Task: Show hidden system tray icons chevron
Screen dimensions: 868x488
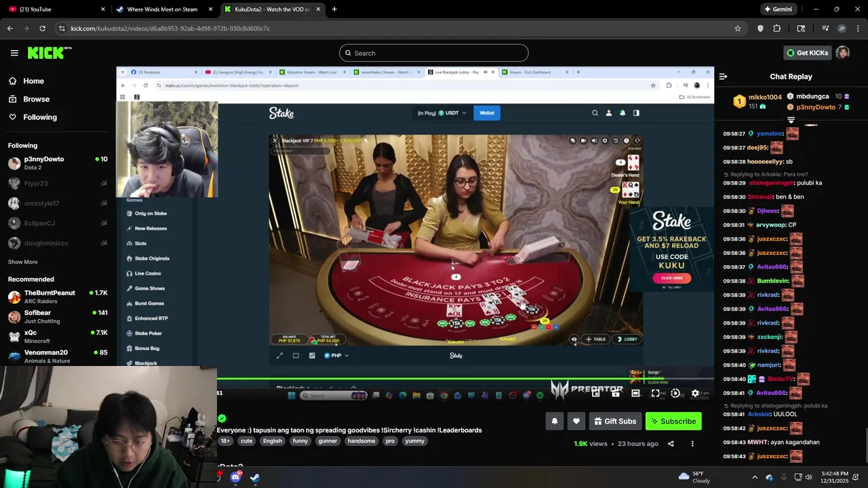Action: tap(754, 477)
